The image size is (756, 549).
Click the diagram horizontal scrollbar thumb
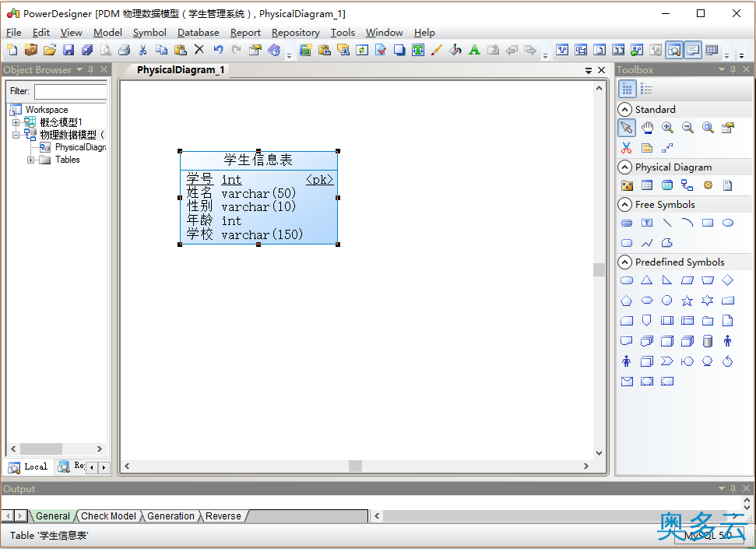[355, 466]
